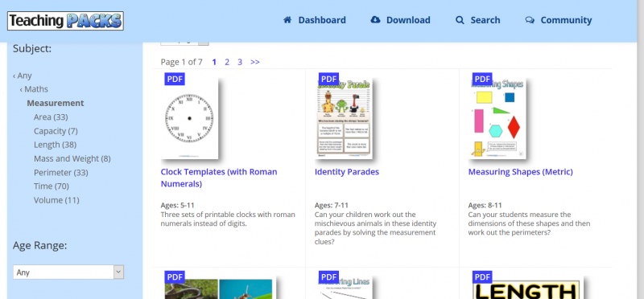Filter by Length (38)
This screenshot has height=299, width=644.
[55, 145]
